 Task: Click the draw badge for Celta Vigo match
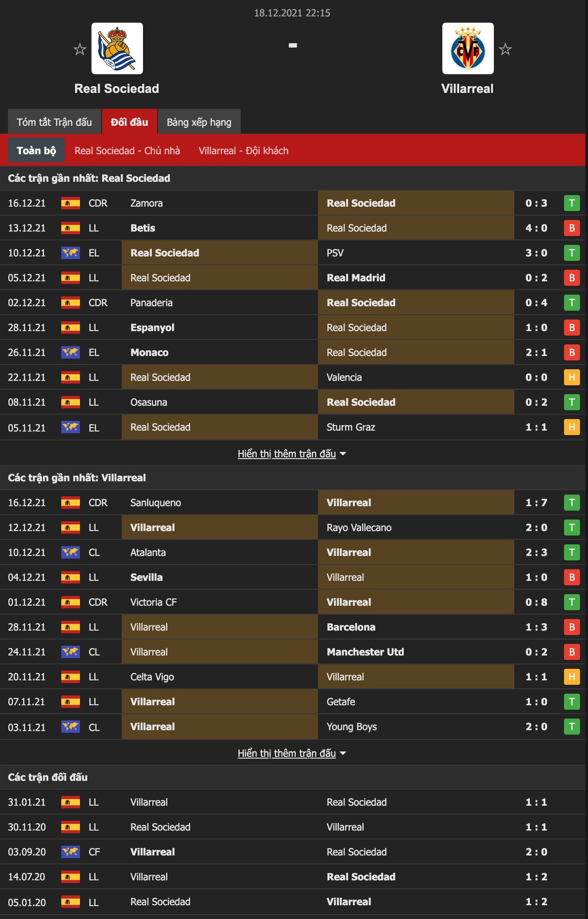572,677
